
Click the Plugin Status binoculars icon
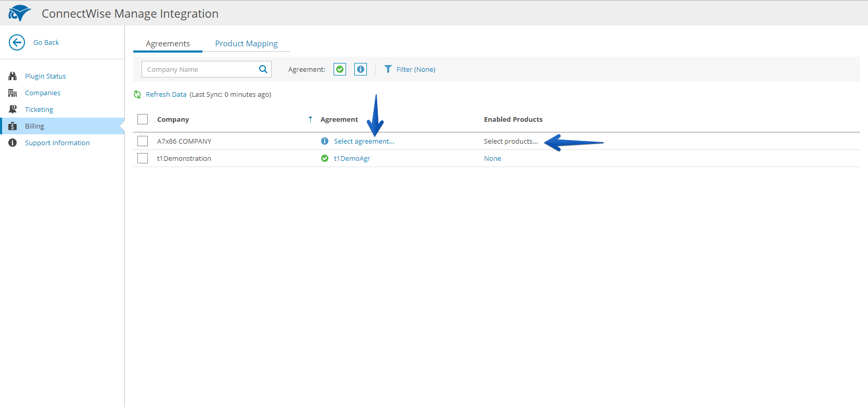click(x=12, y=76)
